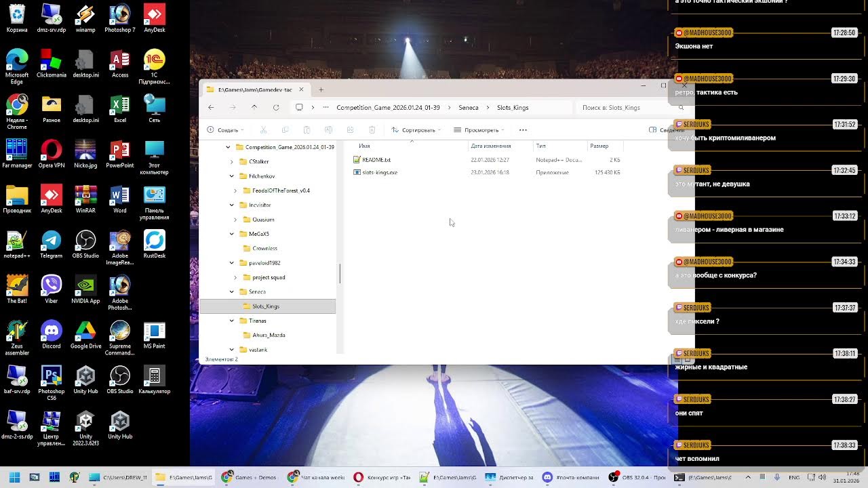Open a new Explorer tab with plus

tap(321, 89)
